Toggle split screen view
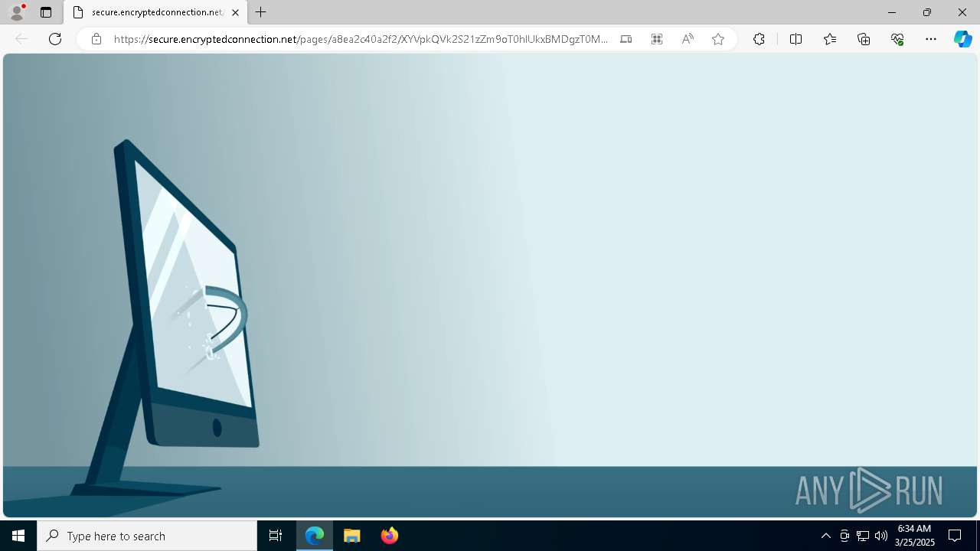Viewport: 980px width, 551px height. 795,39
